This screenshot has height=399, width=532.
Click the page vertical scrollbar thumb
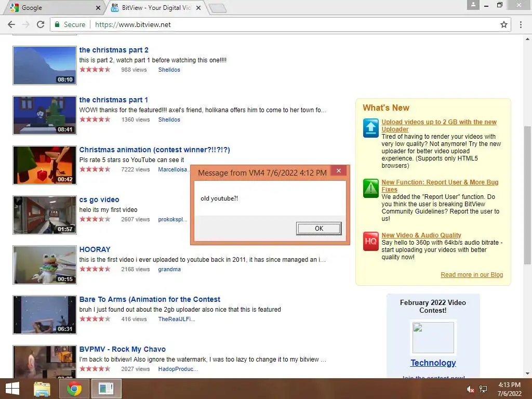[527, 195]
